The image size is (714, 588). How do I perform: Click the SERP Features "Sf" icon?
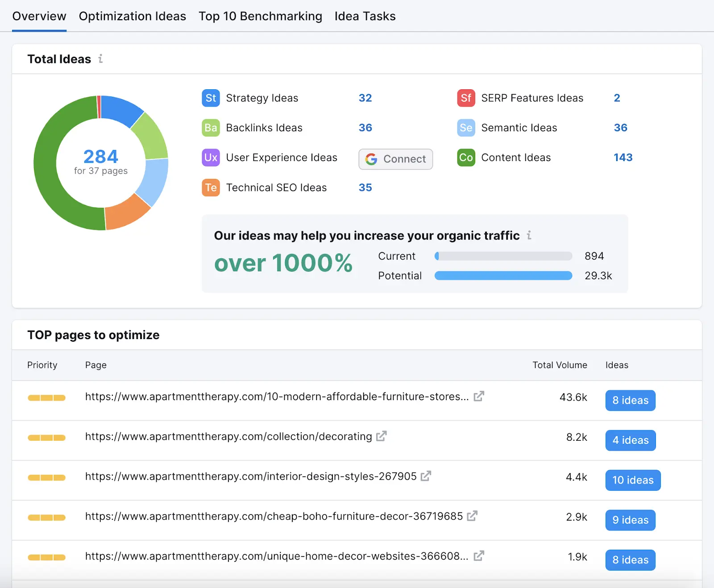(x=465, y=98)
